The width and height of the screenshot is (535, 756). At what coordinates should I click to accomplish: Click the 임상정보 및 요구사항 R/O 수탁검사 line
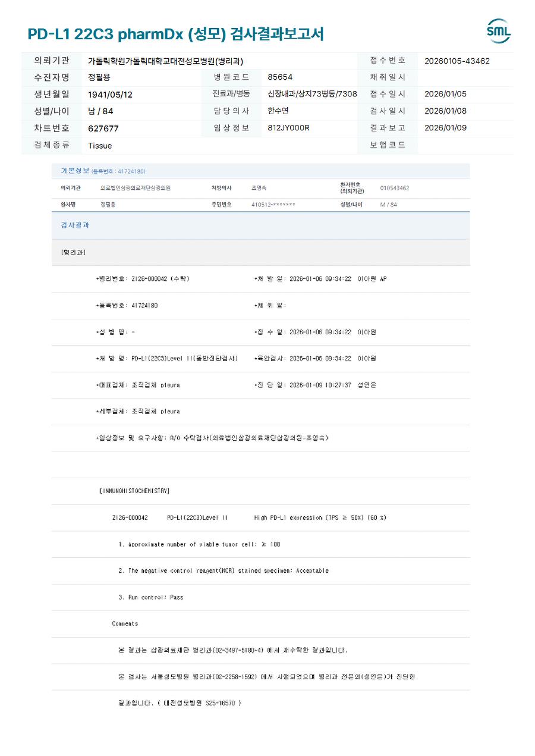coord(212,438)
